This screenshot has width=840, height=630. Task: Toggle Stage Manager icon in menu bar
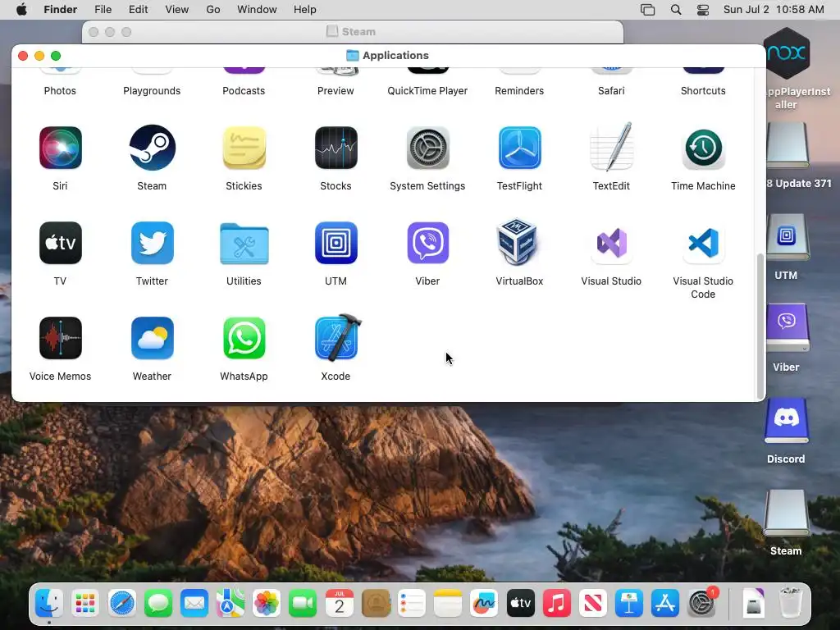(x=648, y=10)
